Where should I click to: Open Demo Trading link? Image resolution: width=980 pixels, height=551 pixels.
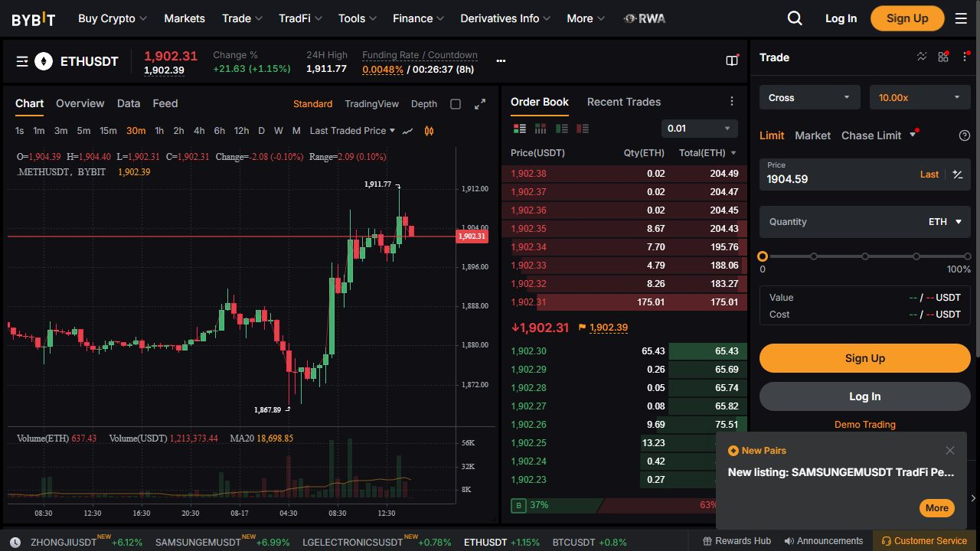[x=865, y=425]
